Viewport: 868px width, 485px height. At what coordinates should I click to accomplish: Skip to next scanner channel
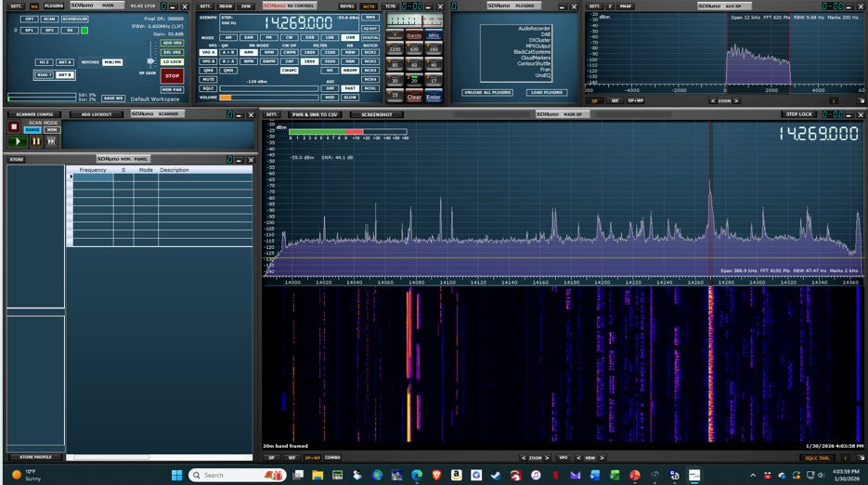(x=52, y=141)
